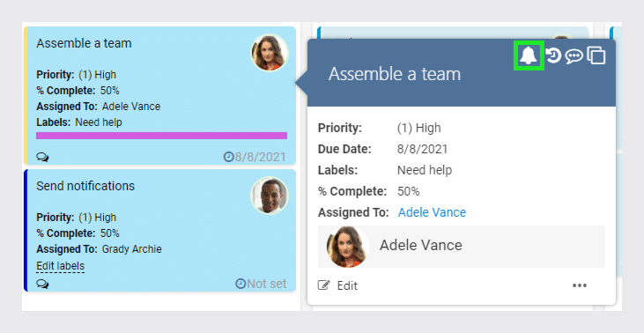Click the clock icon beside Not set
The image size is (644, 333).
(241, 284)
